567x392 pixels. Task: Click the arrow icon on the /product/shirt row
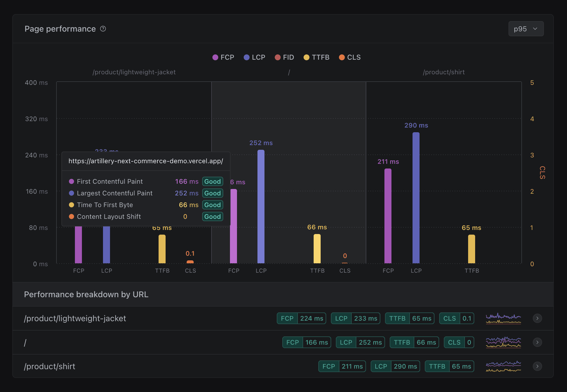pos(537,366)
